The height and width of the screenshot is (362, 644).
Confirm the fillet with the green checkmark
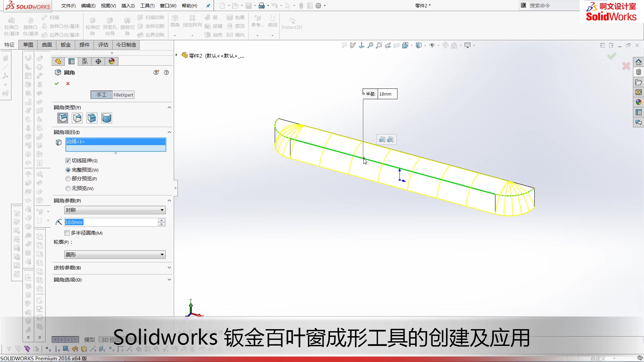(56, 83)
